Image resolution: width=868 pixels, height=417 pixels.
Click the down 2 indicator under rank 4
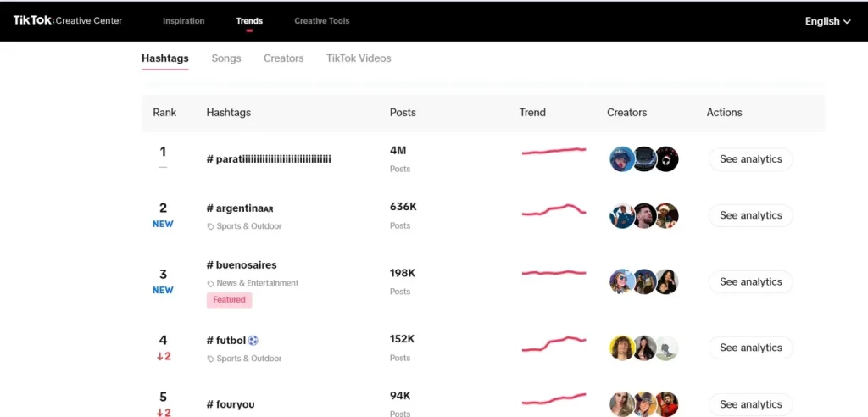(164, 356)
